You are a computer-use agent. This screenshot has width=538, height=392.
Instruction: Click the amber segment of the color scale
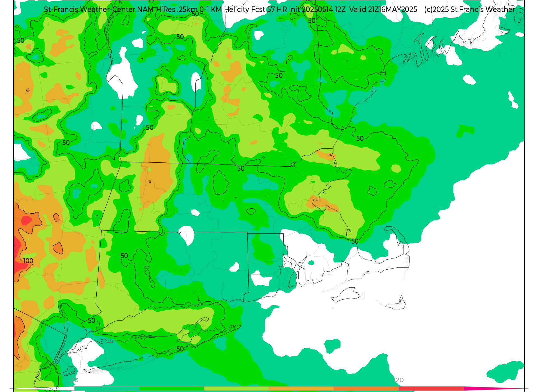point(301,389)
